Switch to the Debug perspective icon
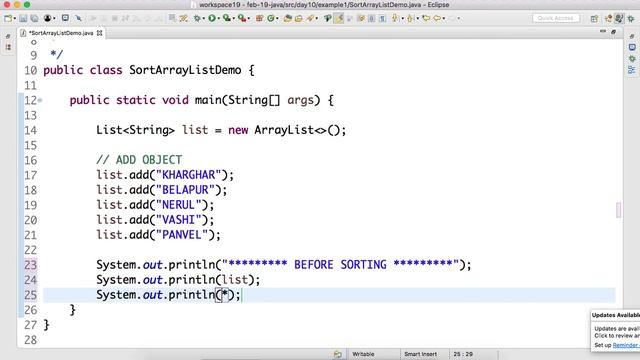 631,19
